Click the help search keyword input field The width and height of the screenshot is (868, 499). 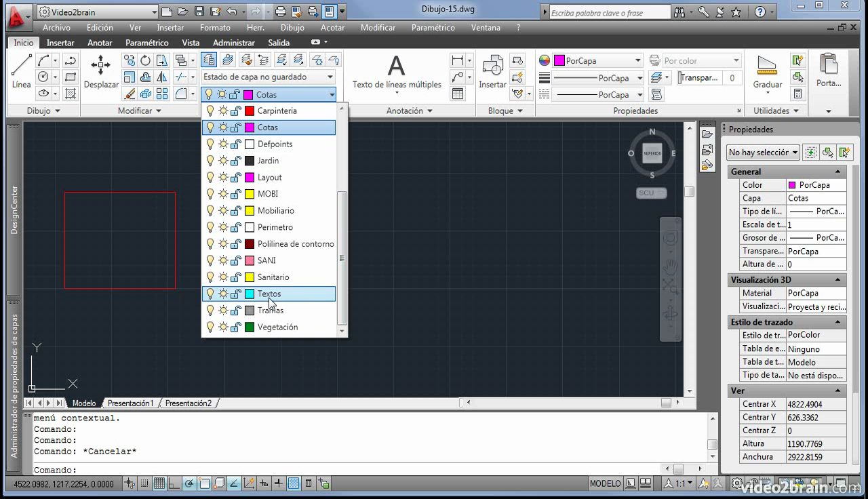608,12
